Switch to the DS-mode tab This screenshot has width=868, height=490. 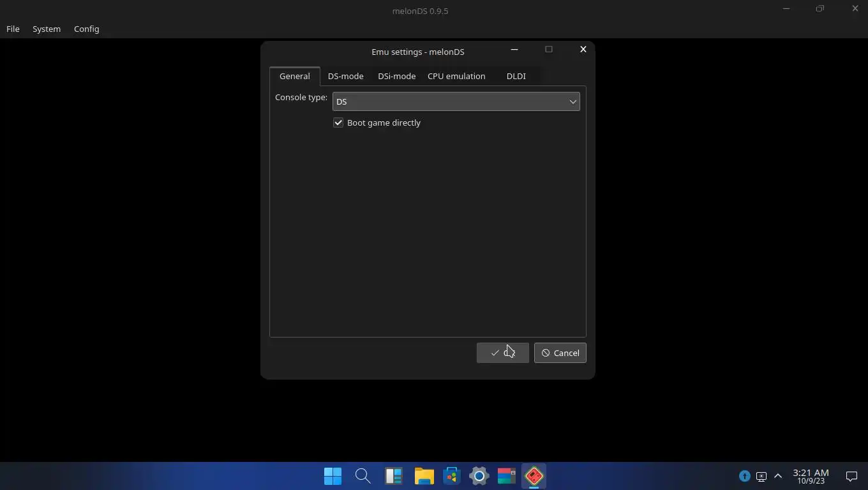(x=345, y=76)
